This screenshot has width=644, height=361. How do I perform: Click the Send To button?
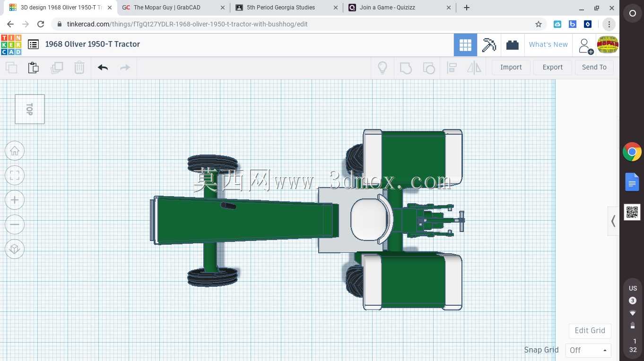pos(594,67)
